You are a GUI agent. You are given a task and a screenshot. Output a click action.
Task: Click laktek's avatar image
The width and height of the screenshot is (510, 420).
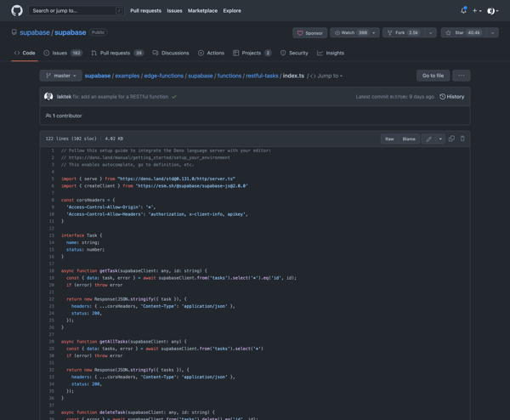[48, 97]
